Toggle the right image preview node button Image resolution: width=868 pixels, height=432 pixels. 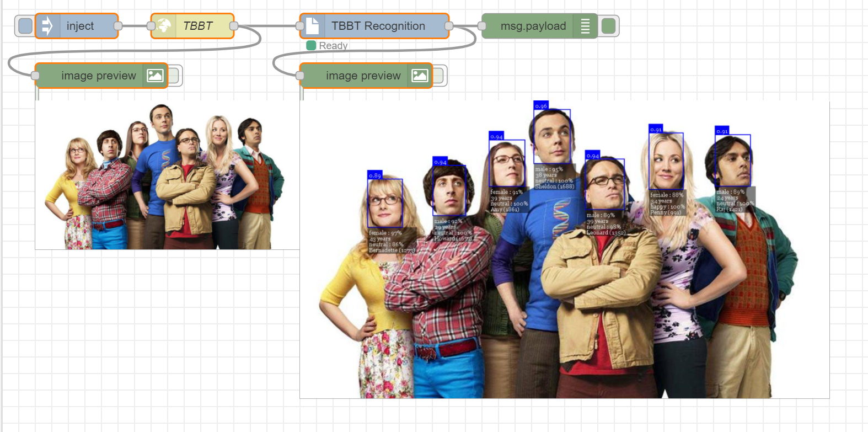[x=438, y=76]
